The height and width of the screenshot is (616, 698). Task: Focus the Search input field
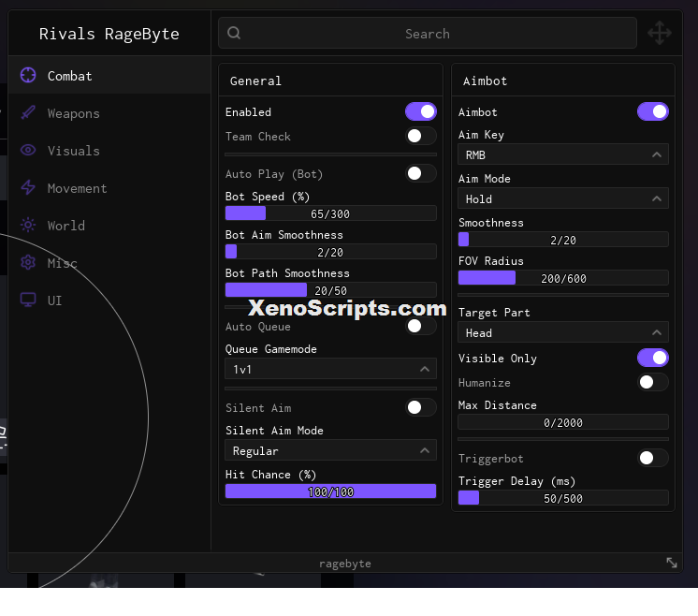(428, 33)
